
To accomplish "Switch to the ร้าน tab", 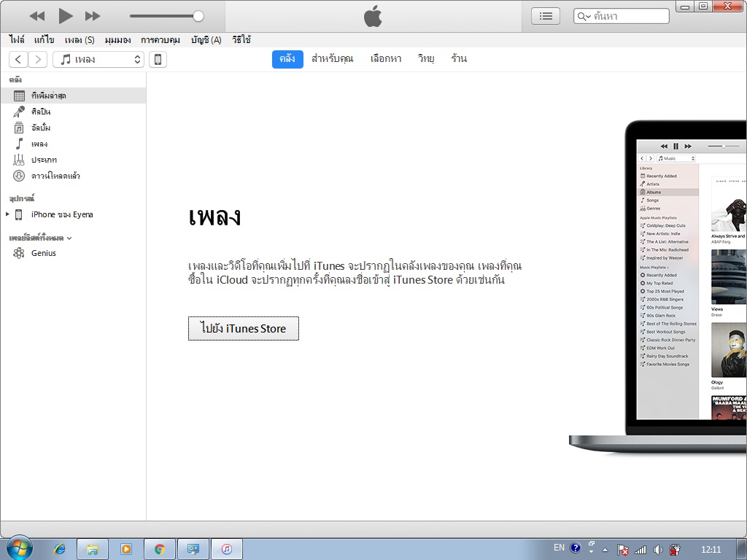I will pos(459,59).
